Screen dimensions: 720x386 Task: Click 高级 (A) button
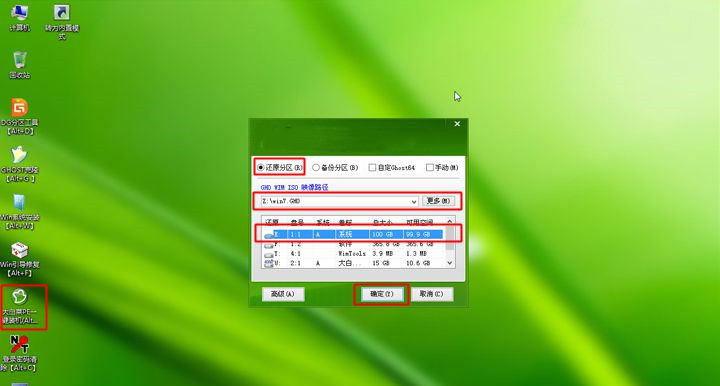pos(283,294)
